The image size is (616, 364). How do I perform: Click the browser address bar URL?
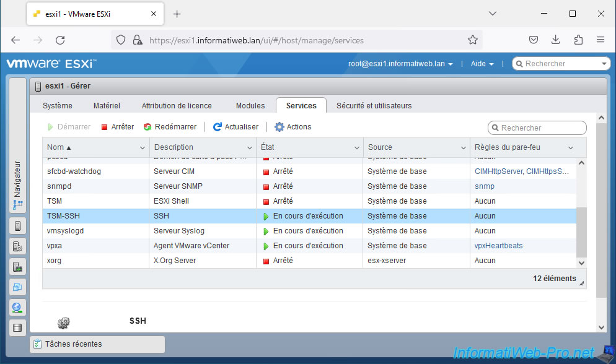[x=256, y=40]
